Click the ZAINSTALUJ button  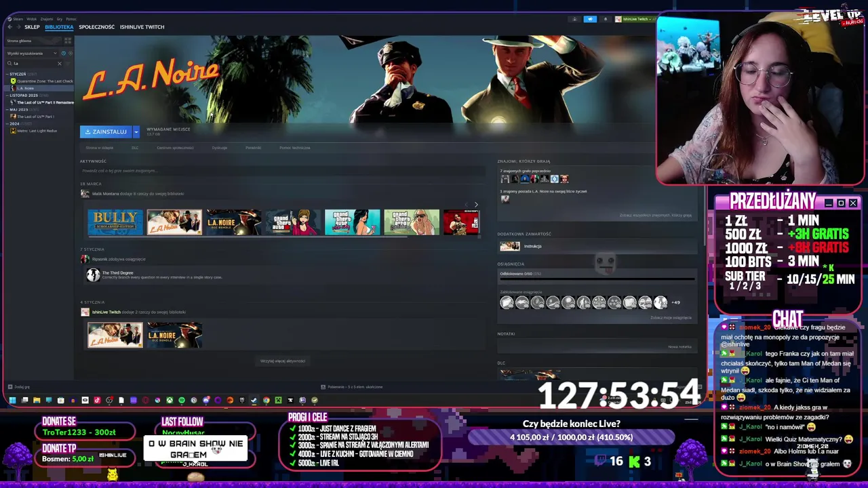[x=106, y=131]
